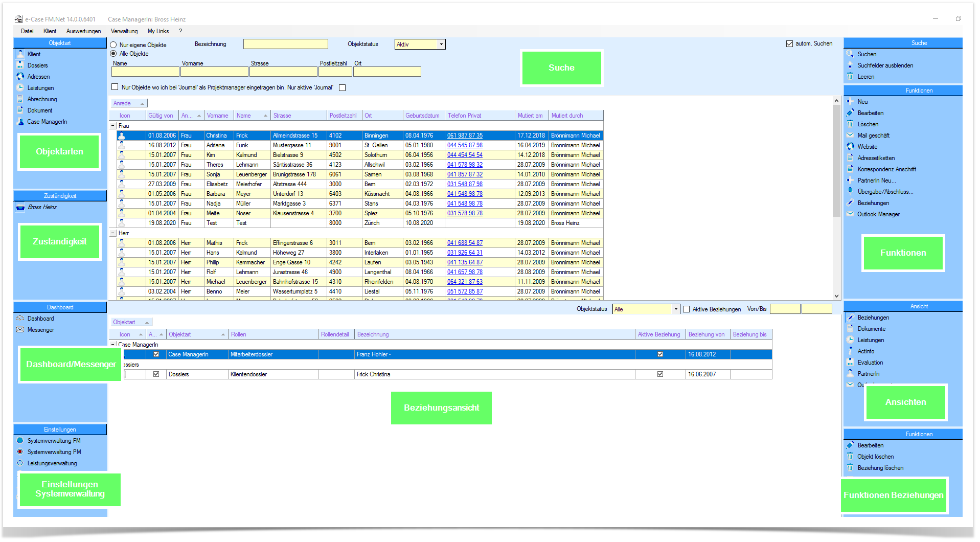
Task: Click phone link 061 987 87 35
Action: point(465,135)
